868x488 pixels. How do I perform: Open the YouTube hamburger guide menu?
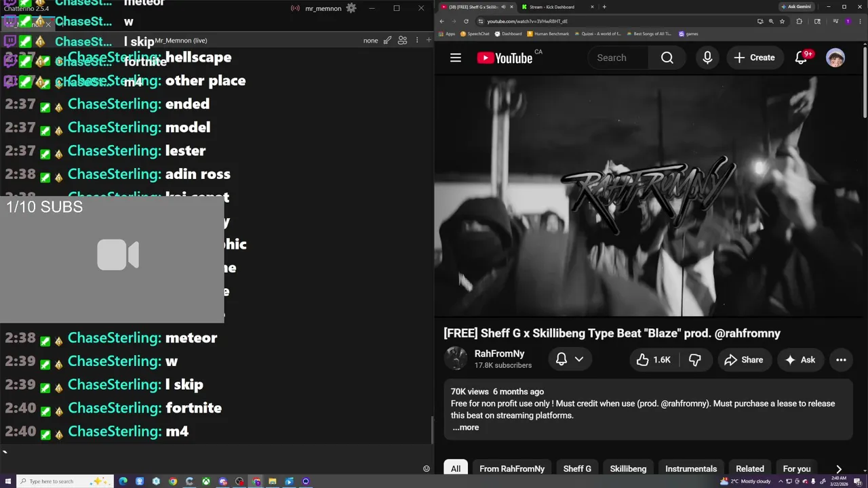pyautogui.click(x=456, y=58)
